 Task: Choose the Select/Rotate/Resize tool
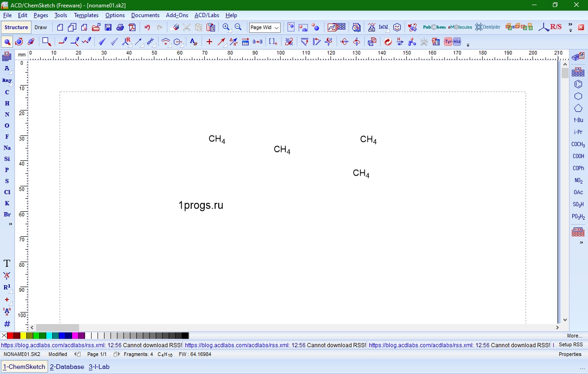[x=19, y=42]
